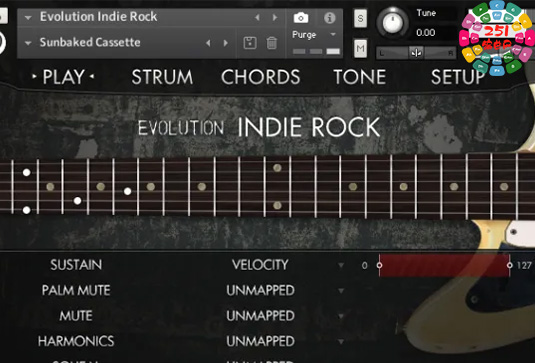The height and width of the screenshot is (363, 535).
Task: Go to the next instrument with the right arrow
Action: (275, 17)
